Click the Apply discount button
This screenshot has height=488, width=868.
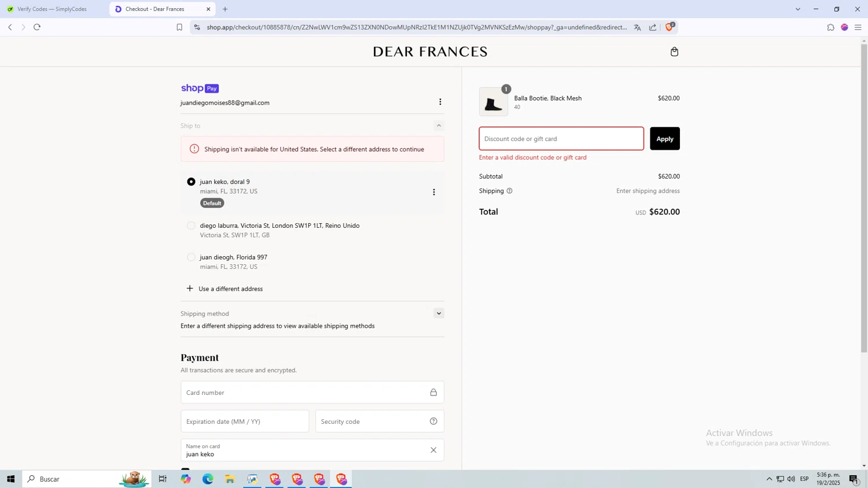(664, 139)
